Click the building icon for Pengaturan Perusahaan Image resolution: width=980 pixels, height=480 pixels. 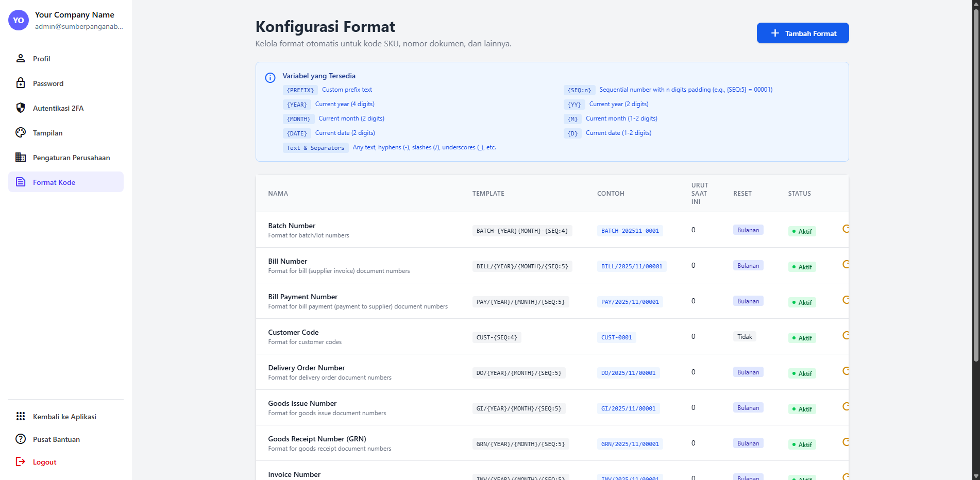[21, 157]
